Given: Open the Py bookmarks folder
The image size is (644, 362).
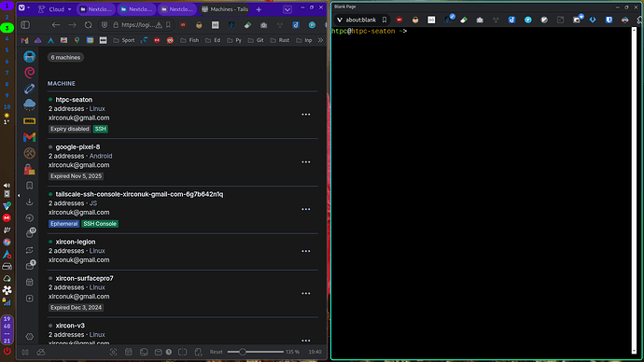Looking at the screenshot, I should tap(234, 40).
